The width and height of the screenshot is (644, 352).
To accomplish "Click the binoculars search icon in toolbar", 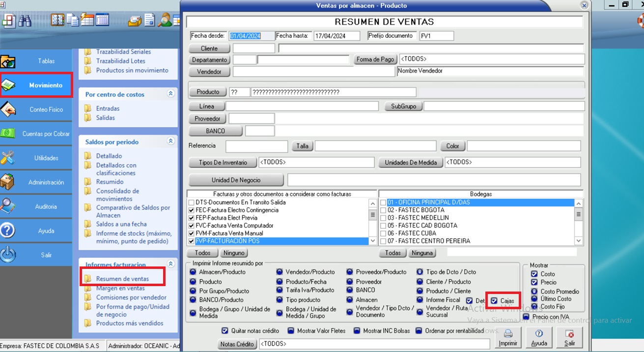I will tap(25, 21).
